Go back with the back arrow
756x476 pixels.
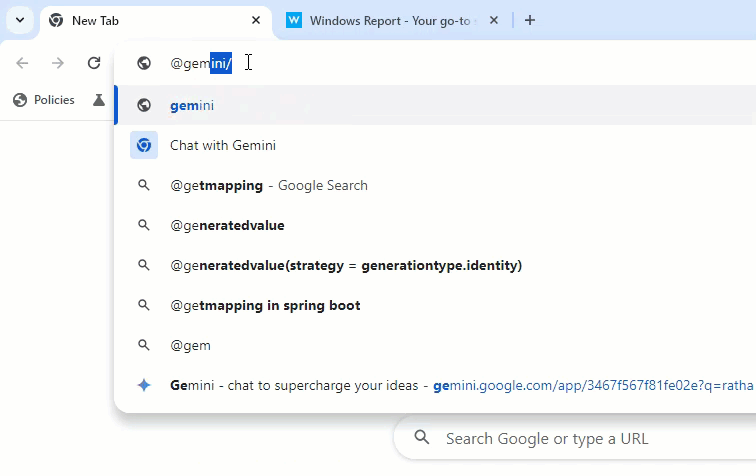click(22, 63)
